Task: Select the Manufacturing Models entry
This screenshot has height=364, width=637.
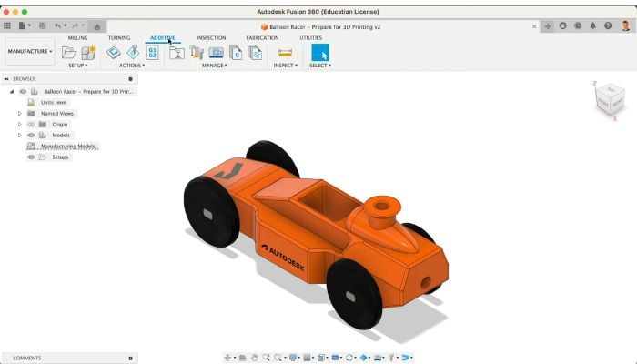Action: point(68,147)
